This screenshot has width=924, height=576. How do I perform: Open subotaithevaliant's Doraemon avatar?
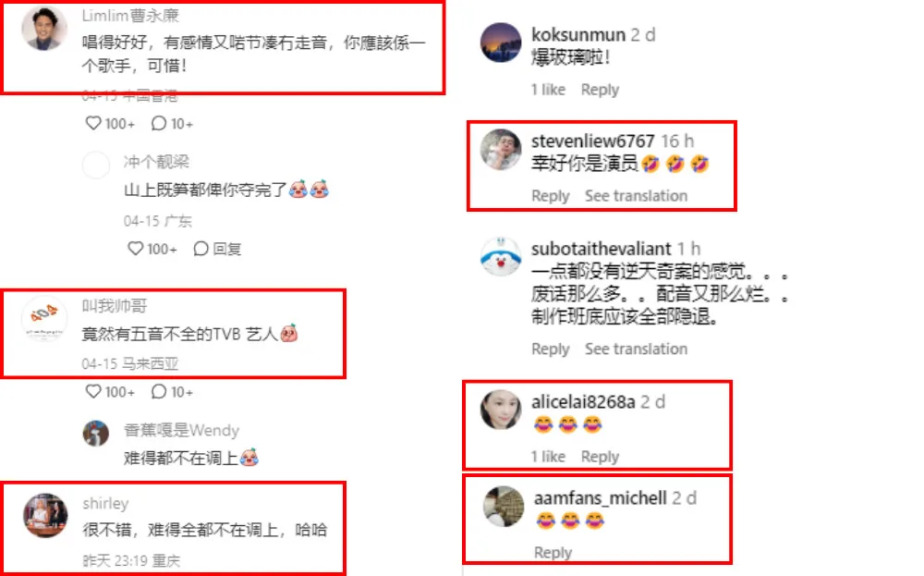(501, 257)
